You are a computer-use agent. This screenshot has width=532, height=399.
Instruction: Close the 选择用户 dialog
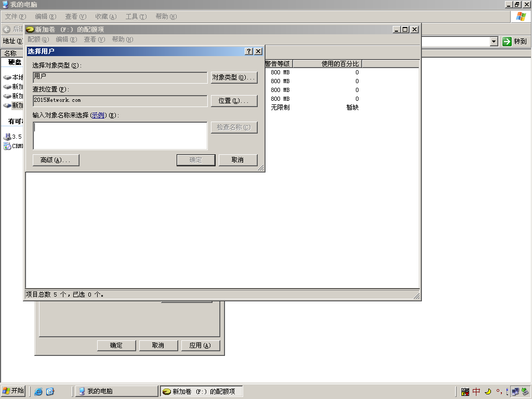tap(258, 51)
